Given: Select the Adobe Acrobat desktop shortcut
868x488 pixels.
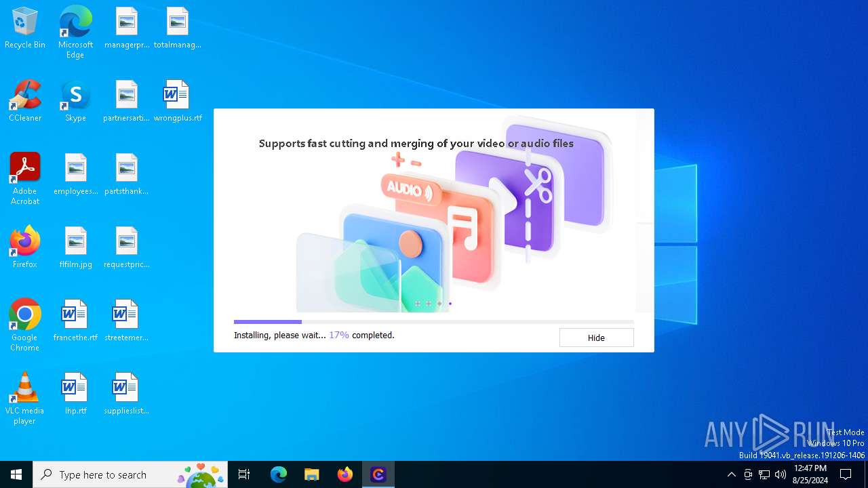Looking at the screenshot, I should (25, 179).
